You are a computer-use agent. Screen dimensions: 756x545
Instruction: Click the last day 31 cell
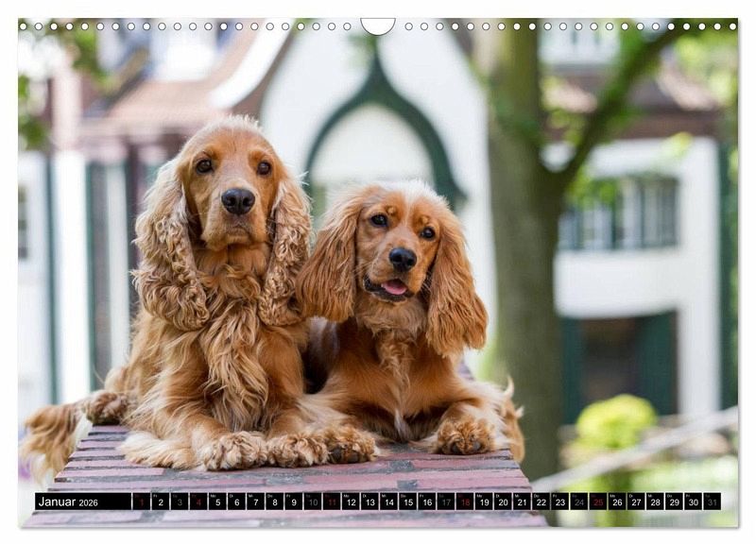click(712, 502)
